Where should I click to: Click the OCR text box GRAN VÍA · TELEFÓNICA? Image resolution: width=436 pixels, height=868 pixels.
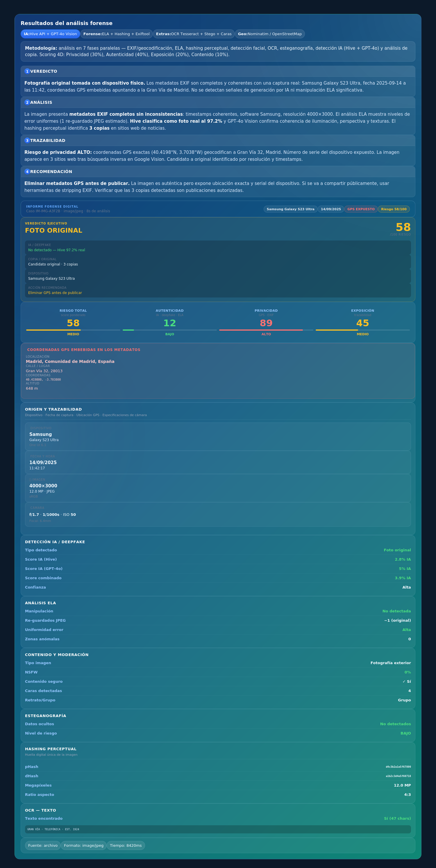(x=218, y=829)
